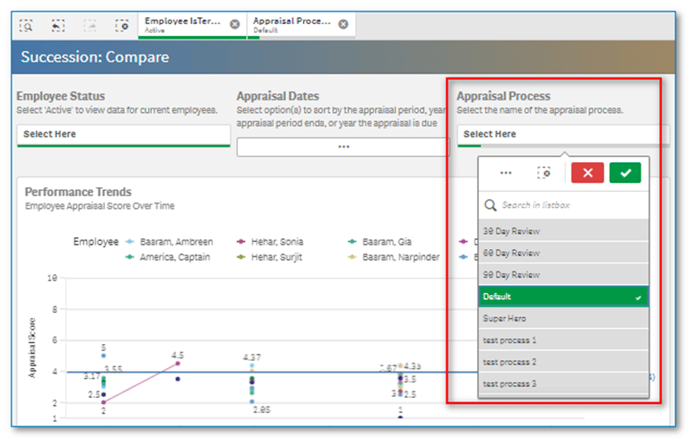This screenshot has width=688, height=439.
Task: Clear all selections from the toolbar
Action: coord(122,26)
